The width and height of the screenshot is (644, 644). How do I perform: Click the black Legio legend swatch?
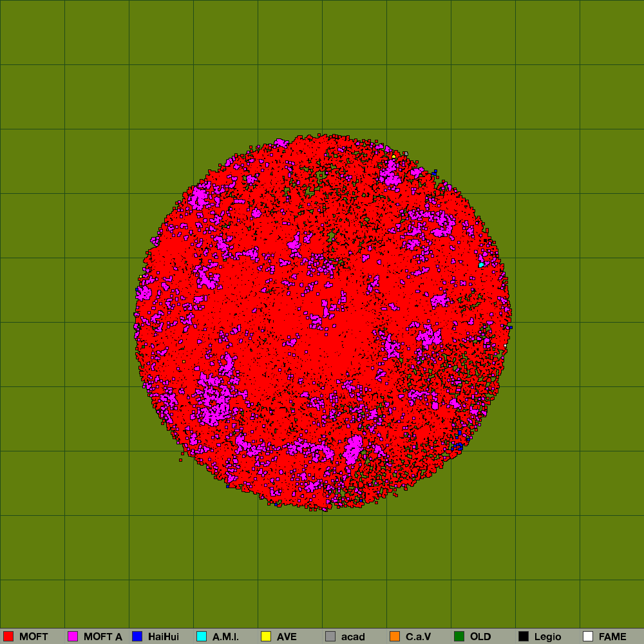tap(524, 636)
